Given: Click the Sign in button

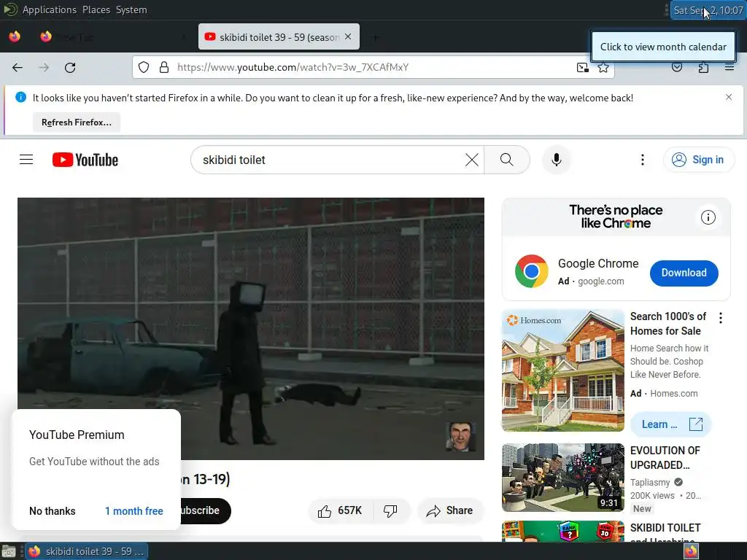Looking at the screenshot, I should 698,160.
